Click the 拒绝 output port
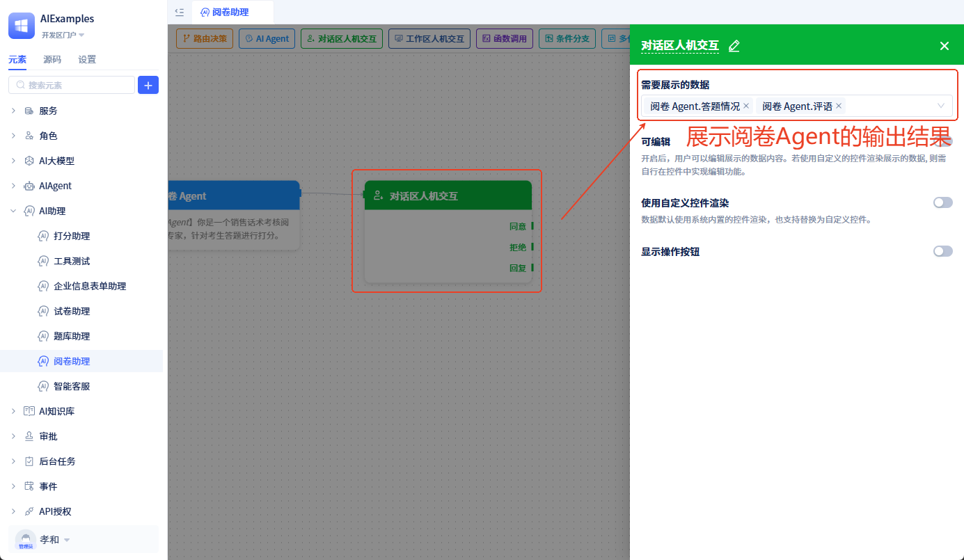Viewport: 964px width, 560px height. (532, 247)
